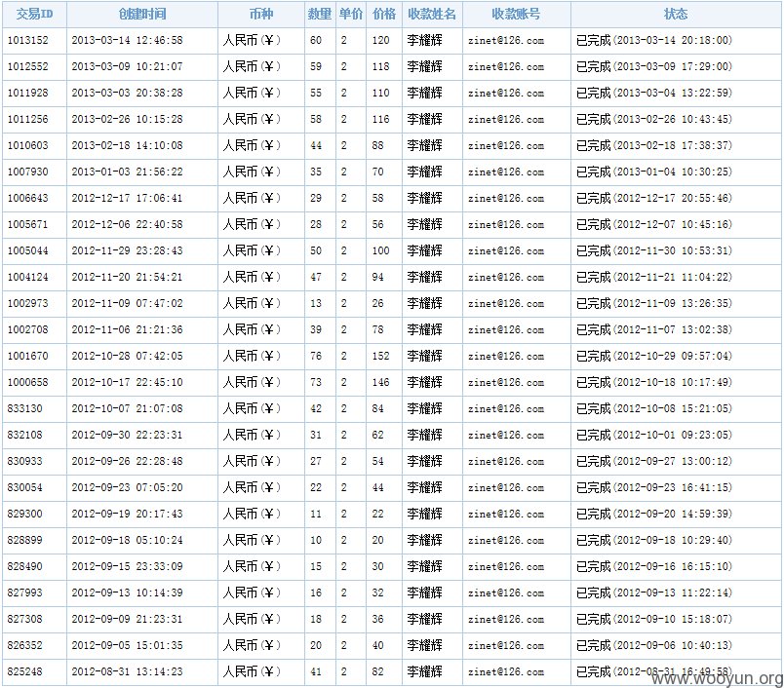
Task: Click status 已完成(2013-01-04 10:30:25)
Action: coord(654,172)
